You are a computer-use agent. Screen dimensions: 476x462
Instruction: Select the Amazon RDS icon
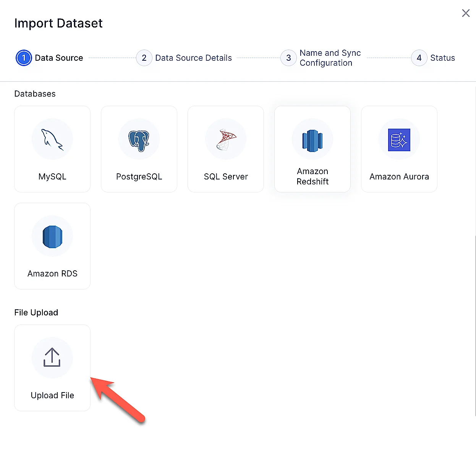pyautogui.click(x=52, y=237)
